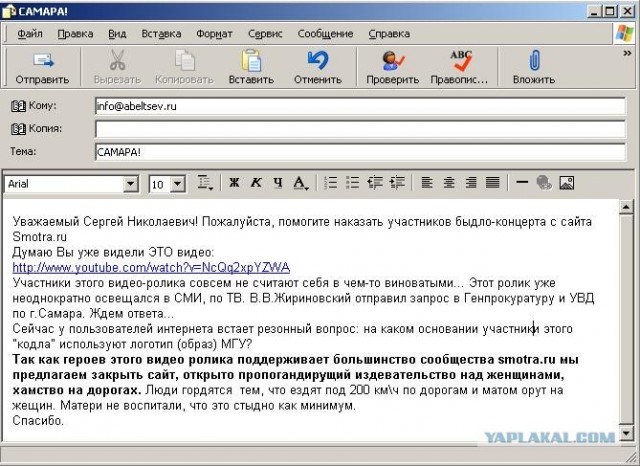Click the window title bar mail icon

click(8, 11)
